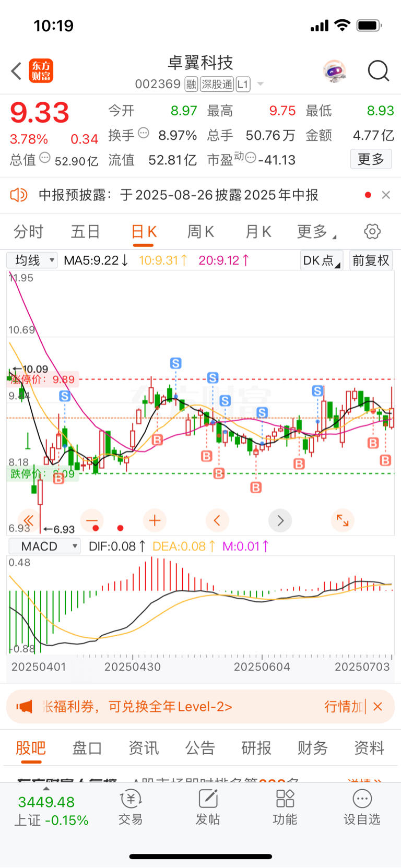This screenshot has width=401, height=868.
Task: Open the MACD indicator dropdown
Action: (x=45, y=546)
